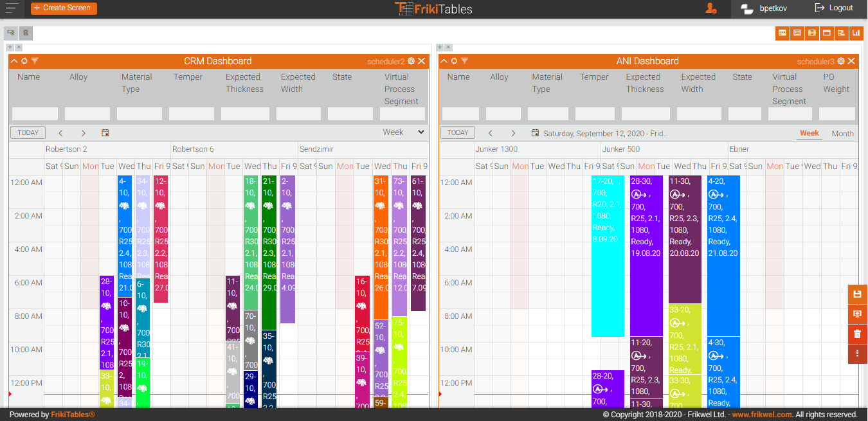Click the Alloy filter field in CRM Dashboard
The image size is (868, 421).
(x=87, y=114)
